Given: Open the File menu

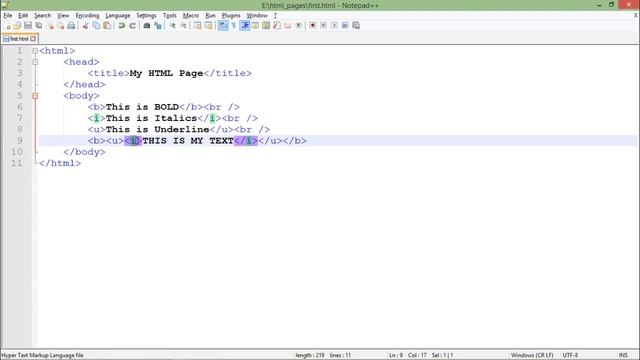Looking at the screenshot, I should click(x=8, y=16).
